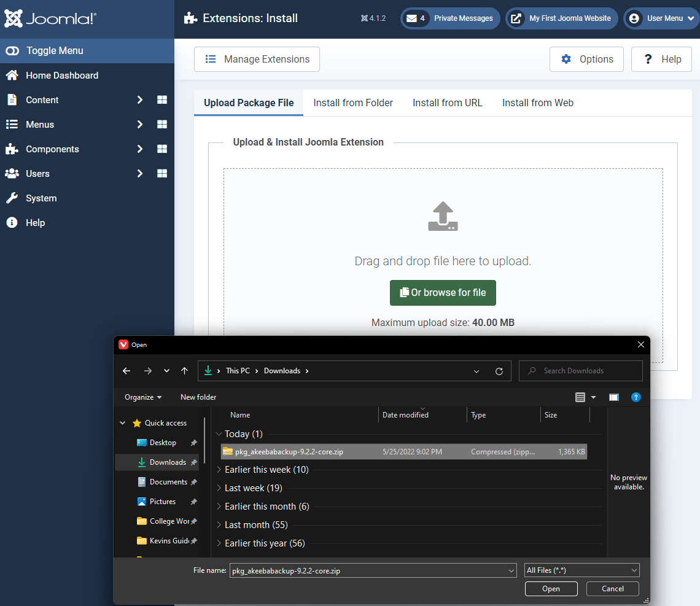Click the blue help icon in dialog
This screenshot has height=606, width=700.
(x=636, y=397)
